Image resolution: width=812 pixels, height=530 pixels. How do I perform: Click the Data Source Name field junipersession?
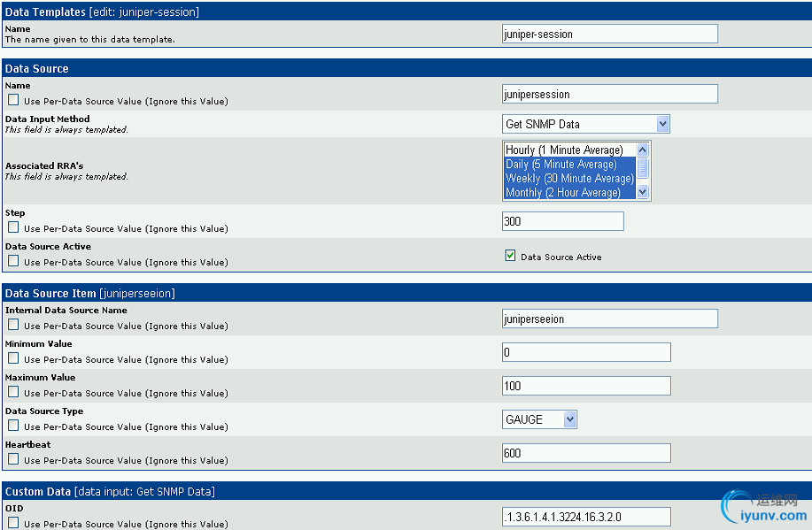click(x=609, y=94)
